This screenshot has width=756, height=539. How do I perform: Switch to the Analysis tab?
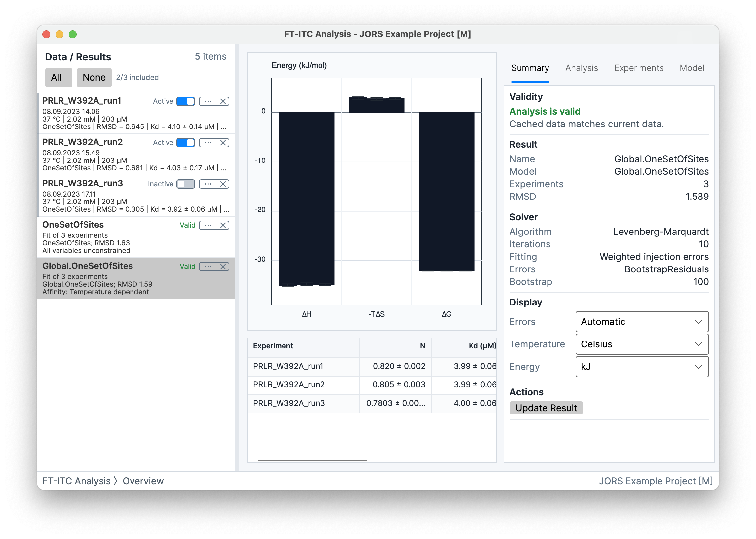point(581,68)
